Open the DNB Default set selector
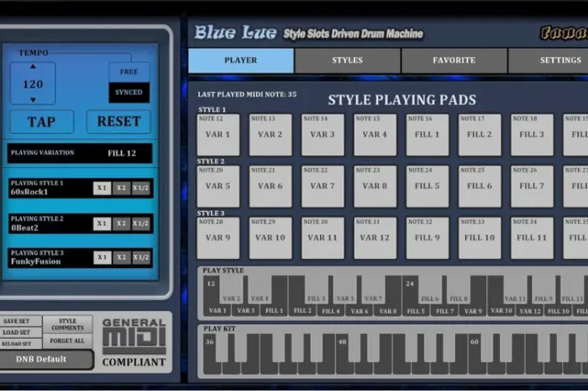 coord(45,359)
